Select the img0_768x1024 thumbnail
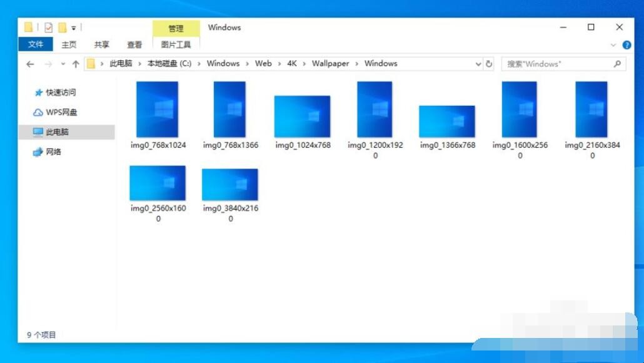The width and height of the screenshot is (644, 363). pos(158,110)
